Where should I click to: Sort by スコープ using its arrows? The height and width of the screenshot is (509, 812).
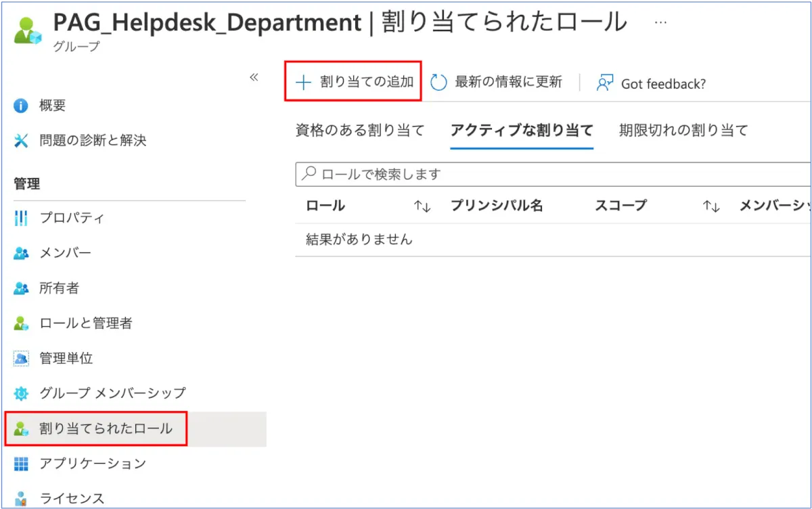pos(711,206)
